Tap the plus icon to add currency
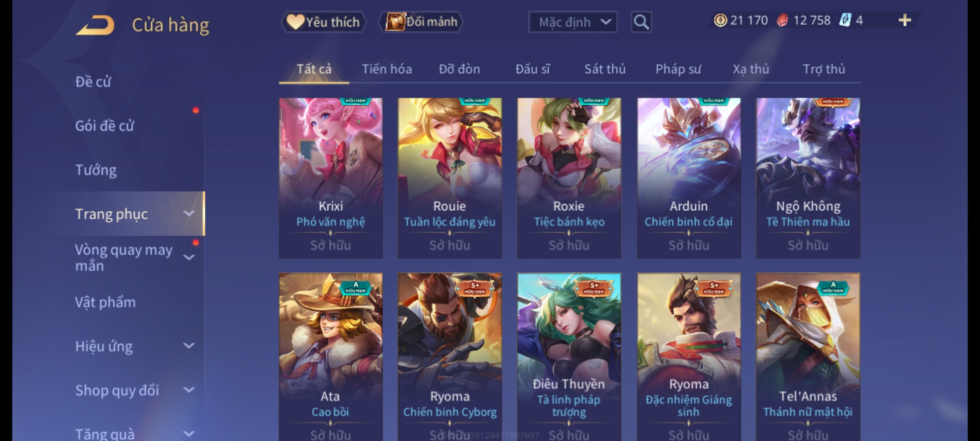 click(905, 20)
